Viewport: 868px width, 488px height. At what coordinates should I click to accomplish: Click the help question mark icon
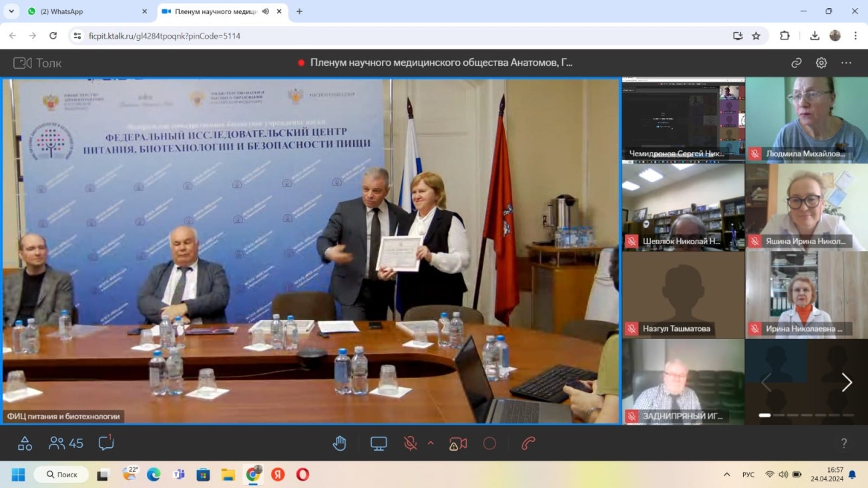(844, 443)
